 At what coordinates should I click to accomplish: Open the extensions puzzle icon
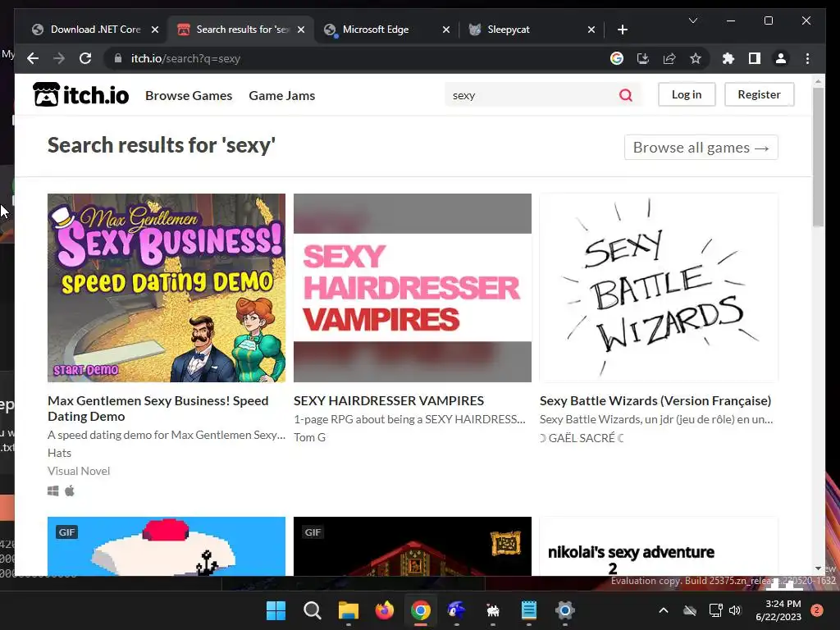pos(728,58)
